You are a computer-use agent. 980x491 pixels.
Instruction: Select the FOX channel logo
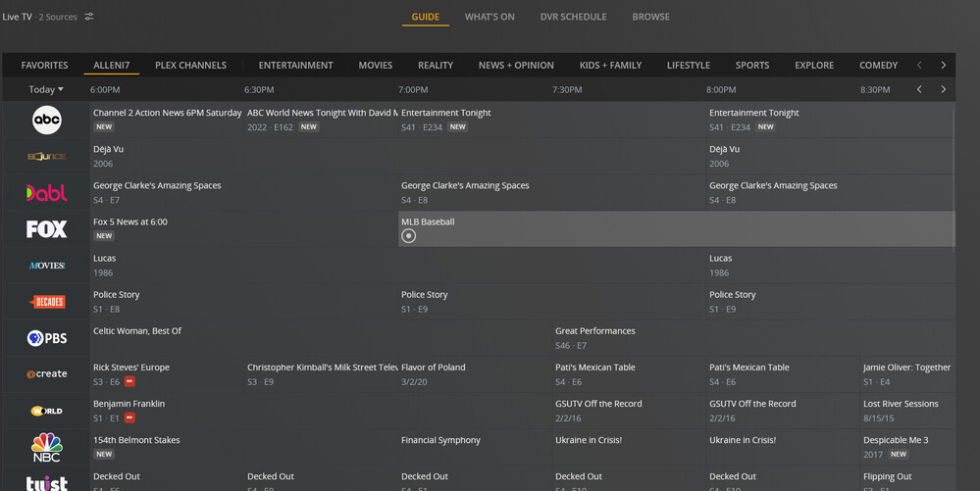point(47,229)
